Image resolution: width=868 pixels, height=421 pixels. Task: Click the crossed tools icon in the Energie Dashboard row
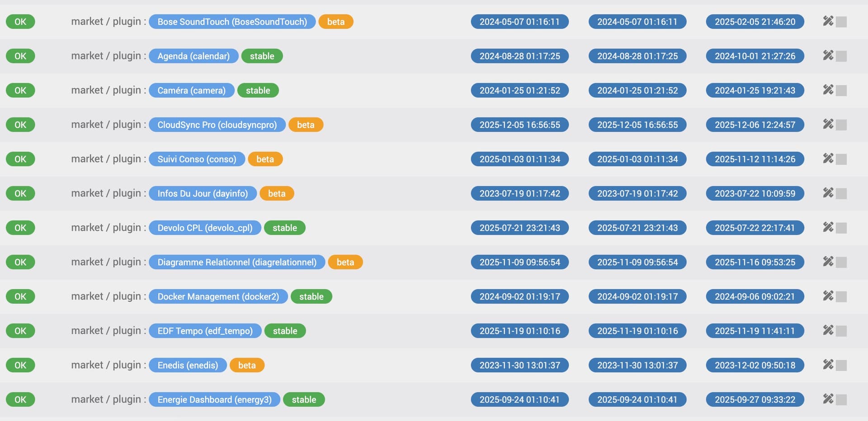(x=828, y=399)
